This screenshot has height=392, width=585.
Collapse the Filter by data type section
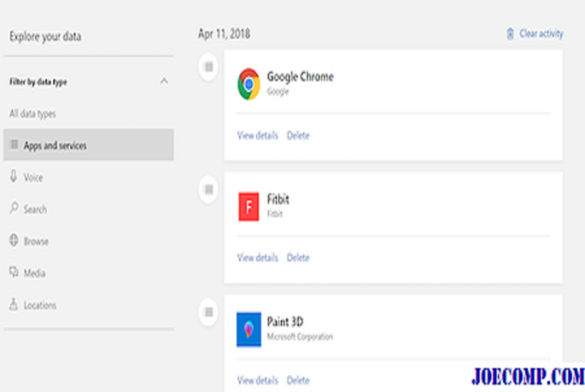pos(164,81)
